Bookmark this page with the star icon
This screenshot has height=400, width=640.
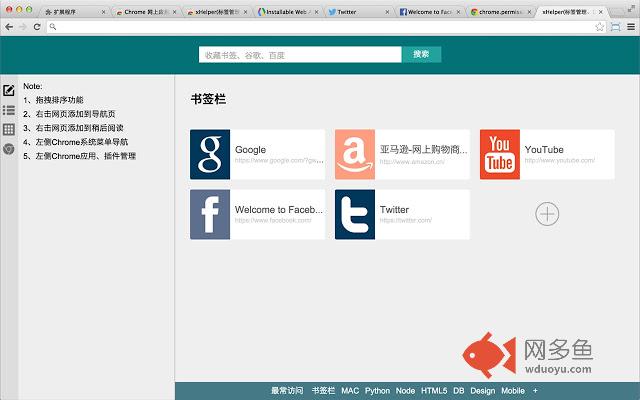(599, 27)
